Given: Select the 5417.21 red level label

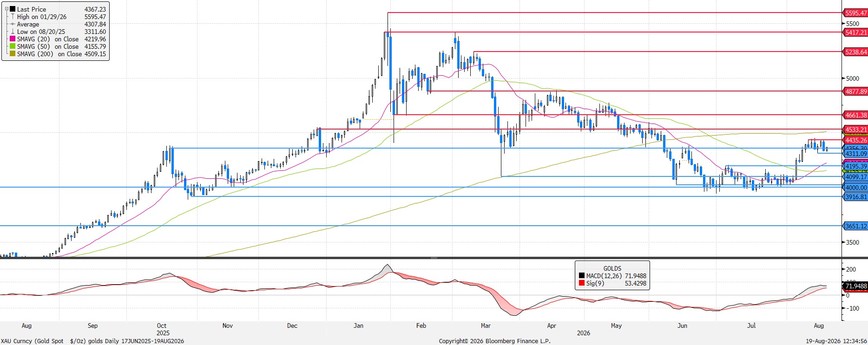Looking at the screenshot, I should (x=855, y=33).
